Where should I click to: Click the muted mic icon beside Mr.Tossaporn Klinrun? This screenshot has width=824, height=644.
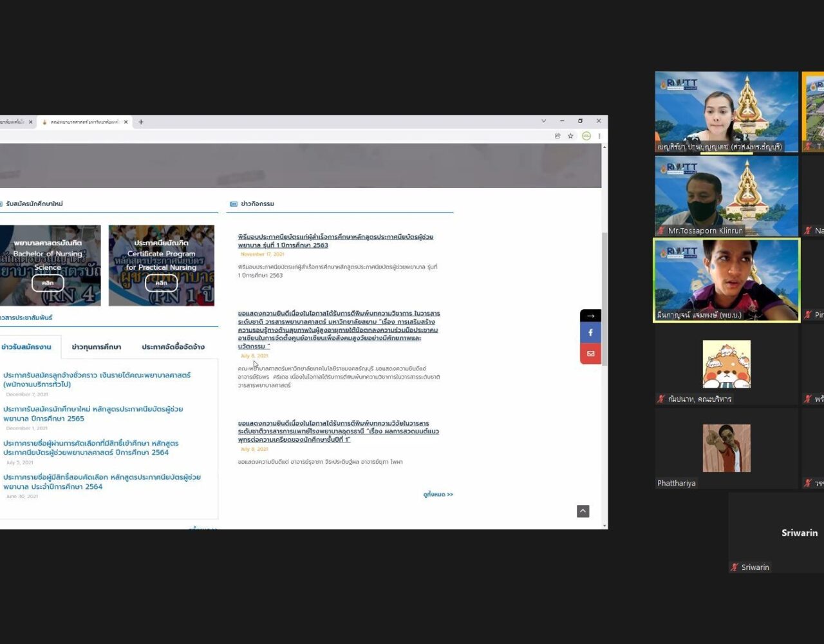[x=661, y=231]
